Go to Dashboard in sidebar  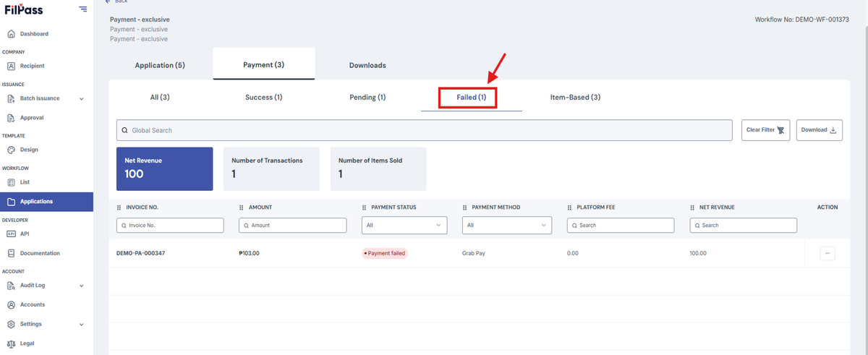[x=34, y=34]
